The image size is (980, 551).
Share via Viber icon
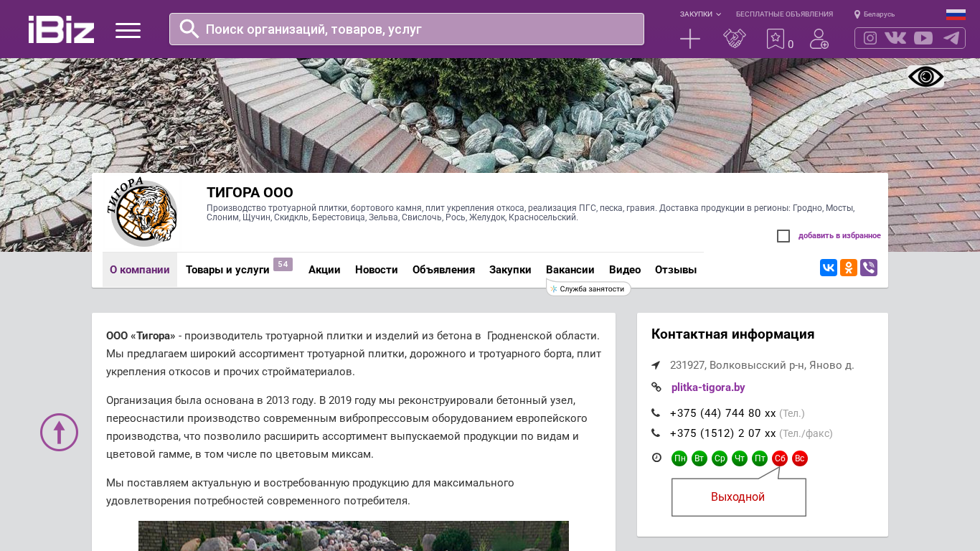point(868,268)
